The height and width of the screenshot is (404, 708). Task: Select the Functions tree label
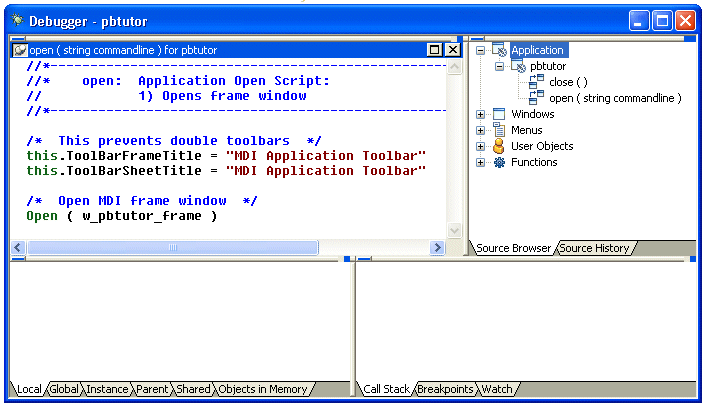click(534, 162)
